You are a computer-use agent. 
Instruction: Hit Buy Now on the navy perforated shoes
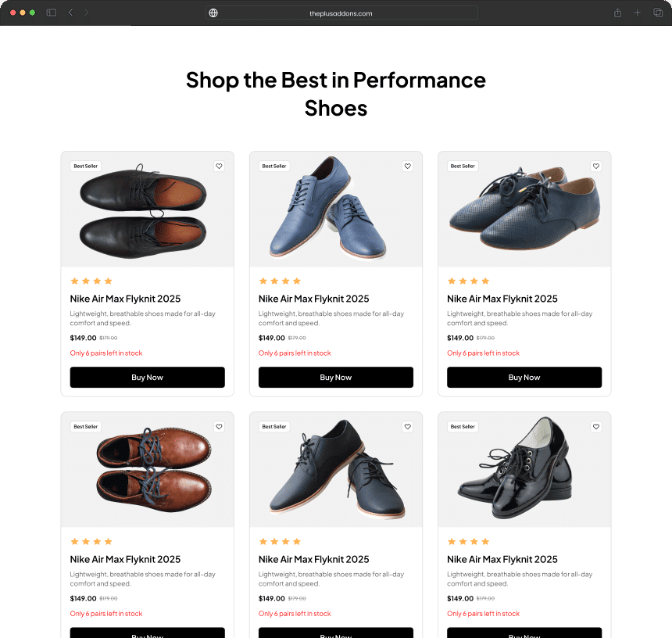[524, 378]
